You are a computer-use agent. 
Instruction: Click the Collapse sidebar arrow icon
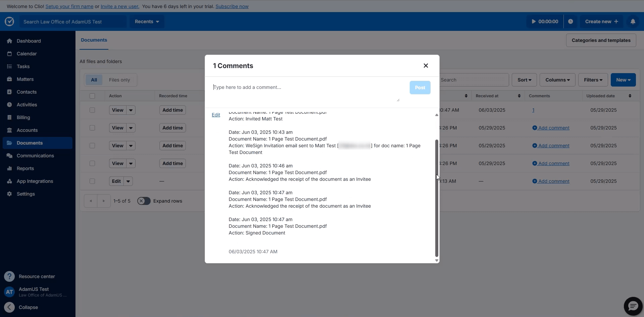(x=9, y=307)
